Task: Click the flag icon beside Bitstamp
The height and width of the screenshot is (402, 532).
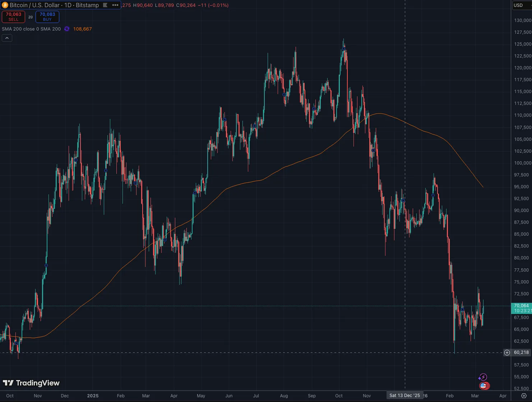Action: point(105,5)
